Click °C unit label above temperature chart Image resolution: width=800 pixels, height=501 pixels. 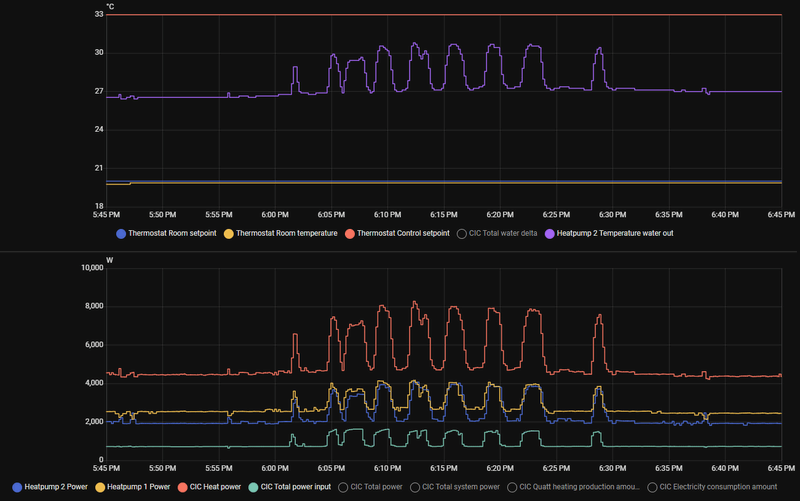pyautogui.click(x=110, y=7)
